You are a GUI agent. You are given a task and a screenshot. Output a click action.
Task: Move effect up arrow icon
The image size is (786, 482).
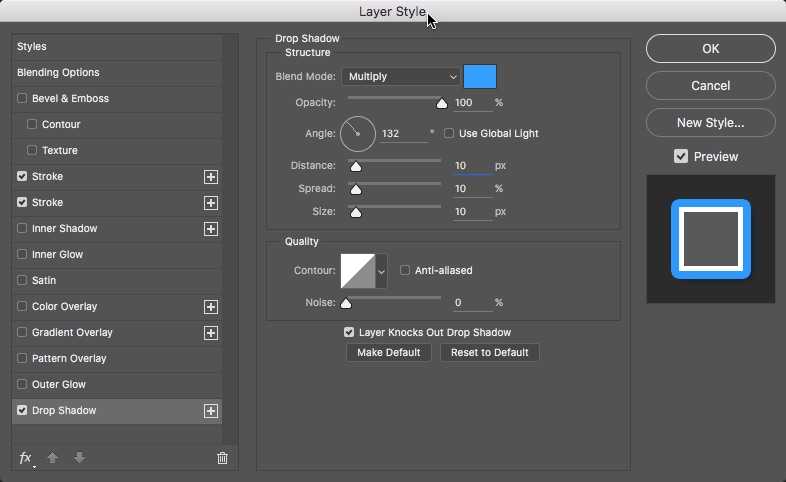coord(52,457)
